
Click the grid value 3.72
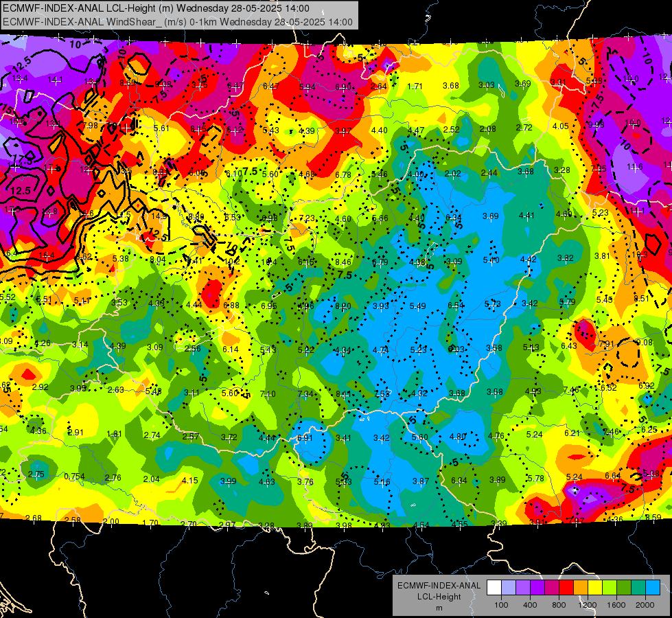point(229,437)
